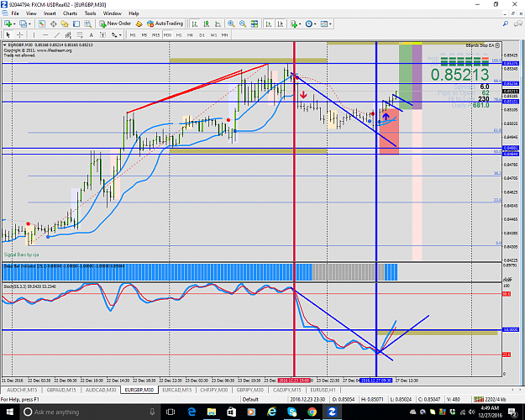Click the BBands Stop EA smiley
Image resolution: width=525 pixels, height=420 pixels.
click(497, 45)
